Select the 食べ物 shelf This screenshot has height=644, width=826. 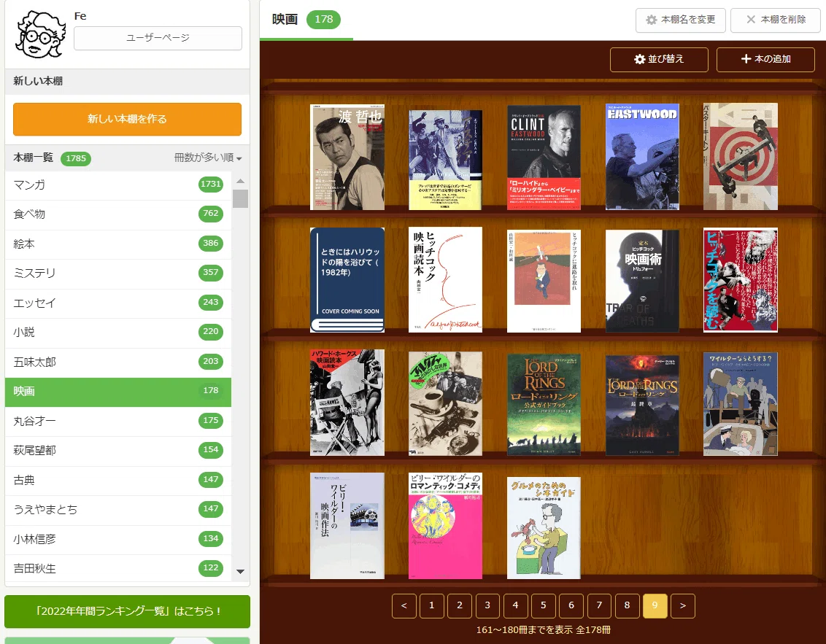coord(118,214)
